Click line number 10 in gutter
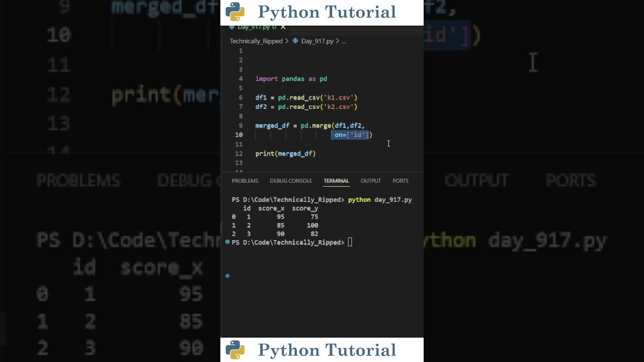Image resolution: width=644 pixels, height=362 pixels. pyautogui.click(x=239, y=135)
